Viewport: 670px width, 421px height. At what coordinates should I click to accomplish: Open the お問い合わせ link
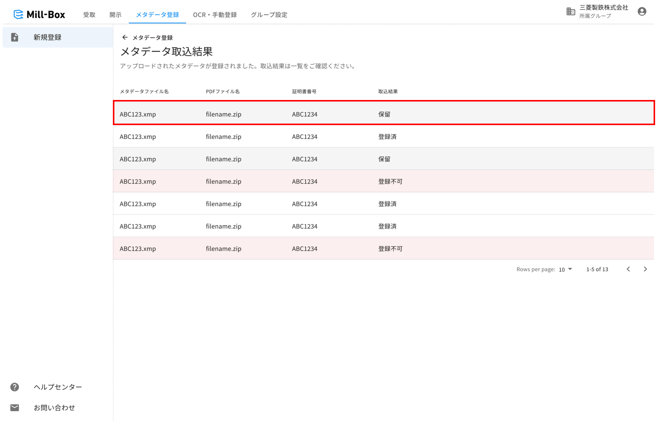(54, 407)
